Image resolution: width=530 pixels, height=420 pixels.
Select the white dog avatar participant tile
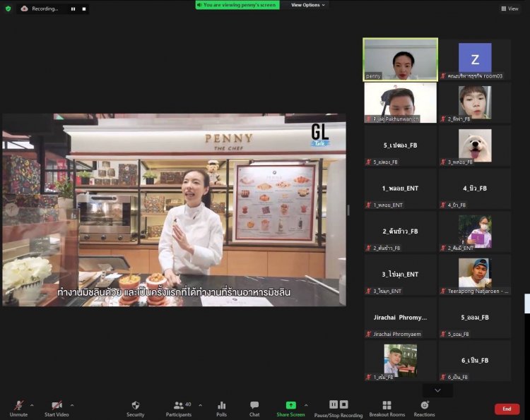(x=475, y=145)
